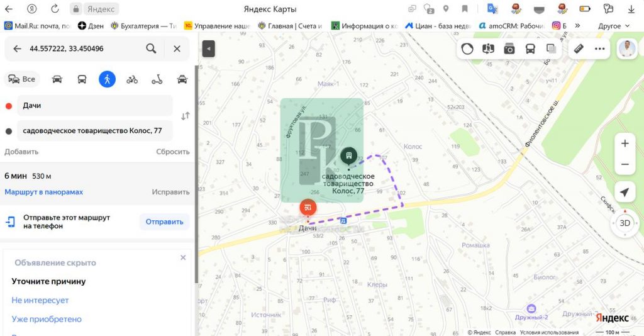Select the Все transport modes tab
The image size is (644, 336).
22,79
